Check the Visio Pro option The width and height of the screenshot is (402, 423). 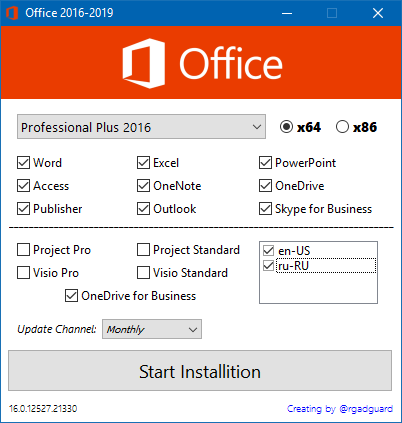pos(23,273)
